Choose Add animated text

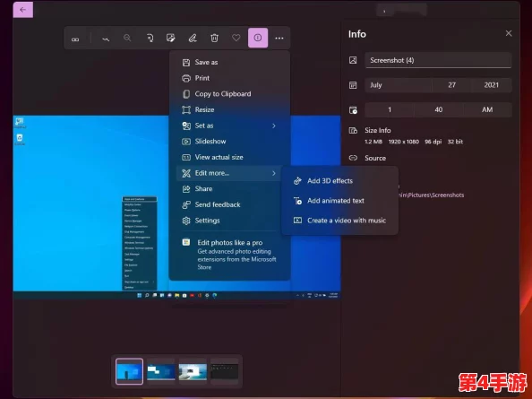339,201
